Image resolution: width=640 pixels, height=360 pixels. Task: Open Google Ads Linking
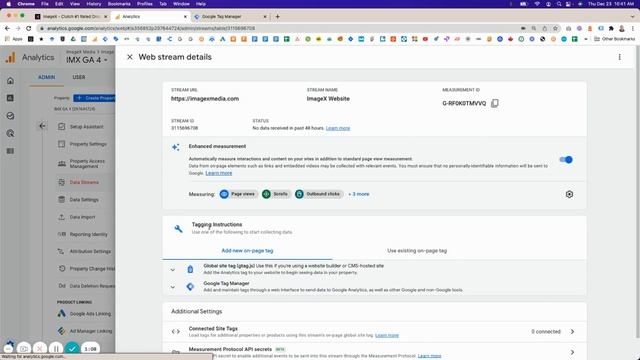tap(90, 313)
